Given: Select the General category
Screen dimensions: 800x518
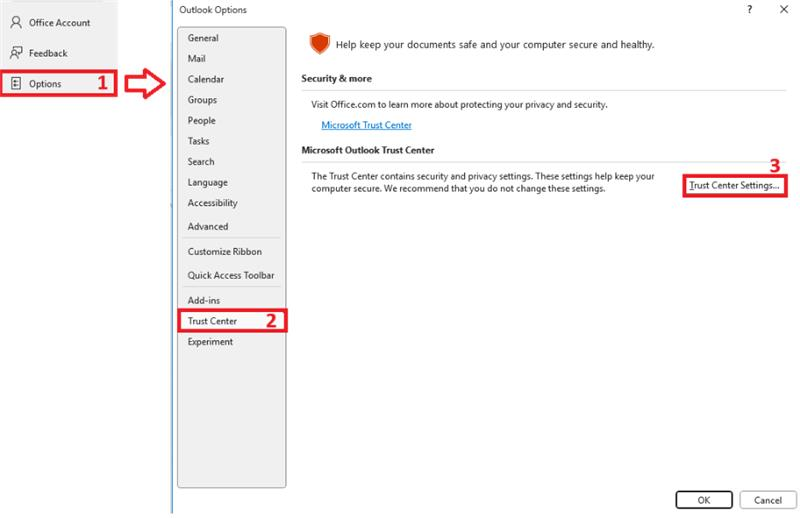Looking at the screenshot, I should [x=232, y=38].
